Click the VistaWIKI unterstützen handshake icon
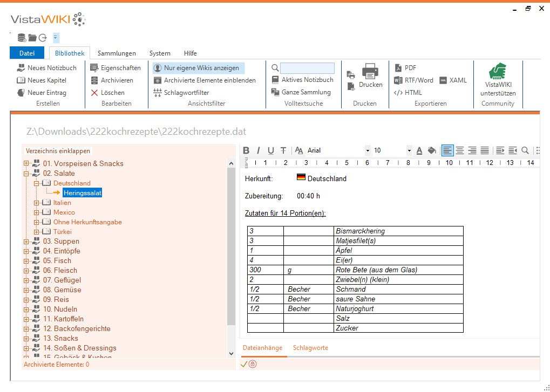 tap(498, 71)
